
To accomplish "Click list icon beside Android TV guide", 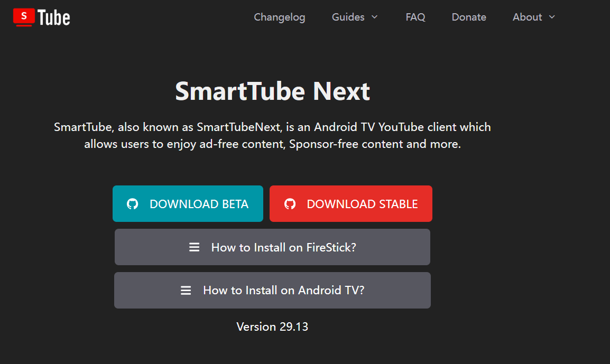I will (x=186, y=290).
